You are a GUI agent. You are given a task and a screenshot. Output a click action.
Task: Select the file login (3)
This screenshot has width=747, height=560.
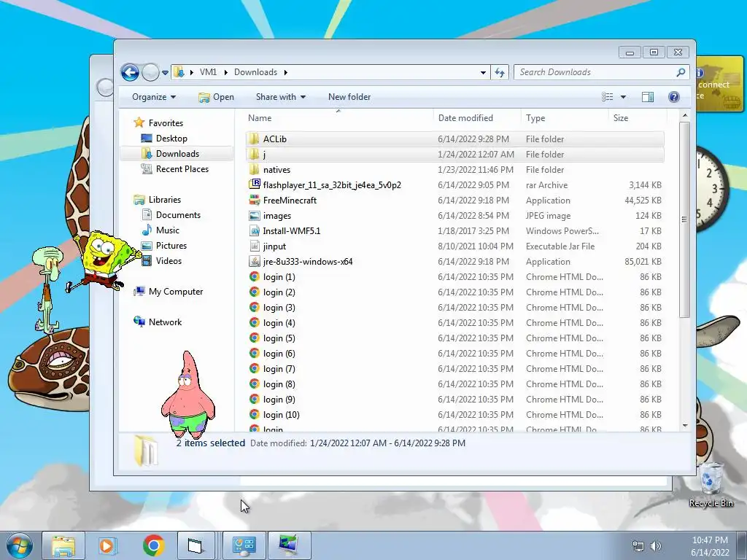[x=279, y=307]
